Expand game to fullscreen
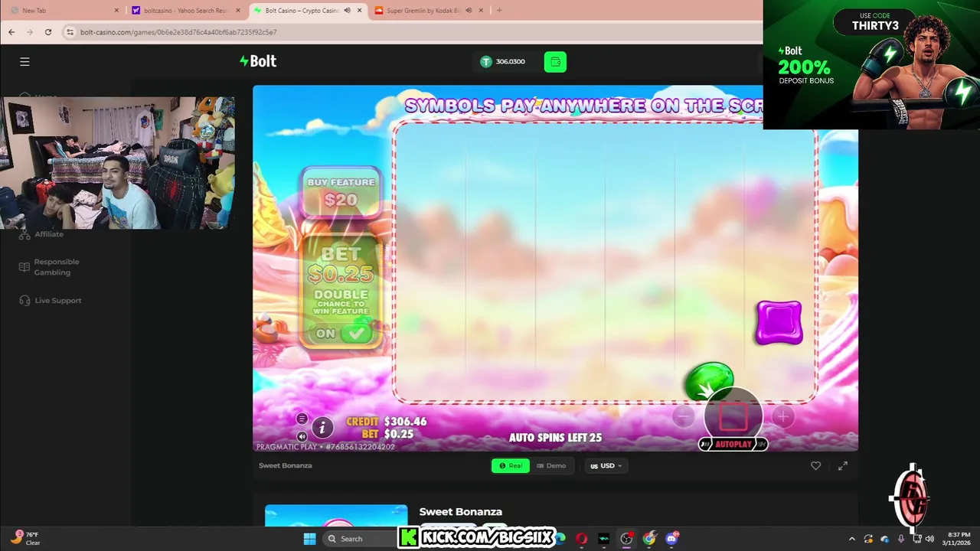The width and height of the screenshot is (980, 551). (x=843, y=465)
